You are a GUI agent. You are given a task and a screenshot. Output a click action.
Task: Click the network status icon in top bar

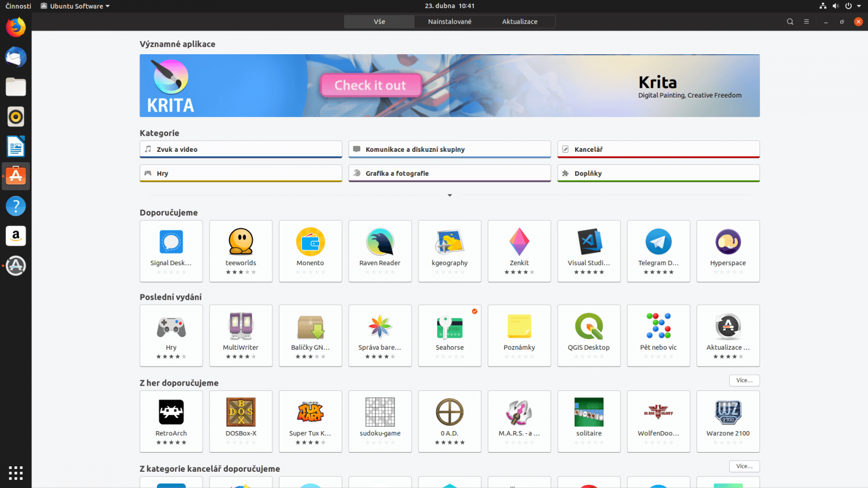[x=823, y=6]
